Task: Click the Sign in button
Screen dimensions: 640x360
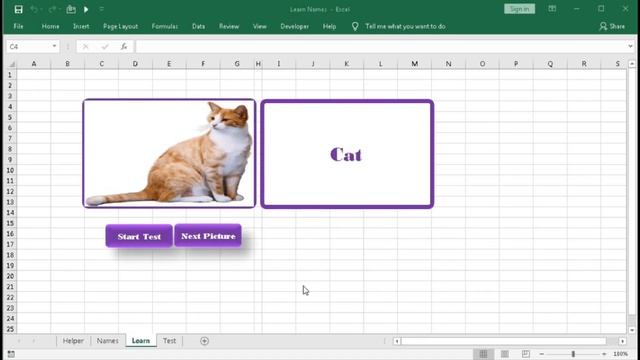Action: 519,9
